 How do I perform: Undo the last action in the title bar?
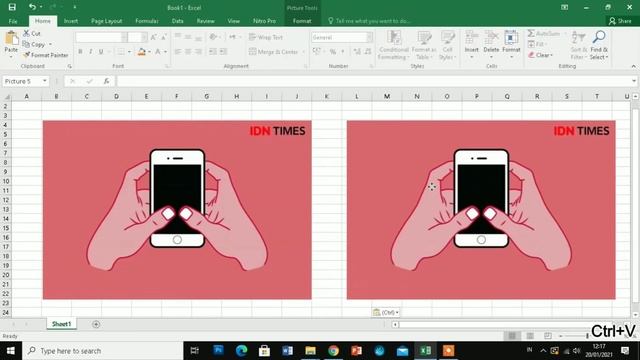[x=32, y=7]
